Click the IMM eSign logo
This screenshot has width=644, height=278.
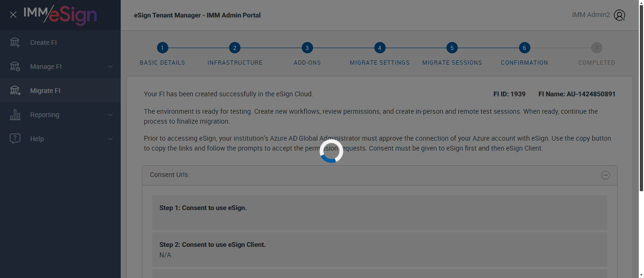[60, 15]
